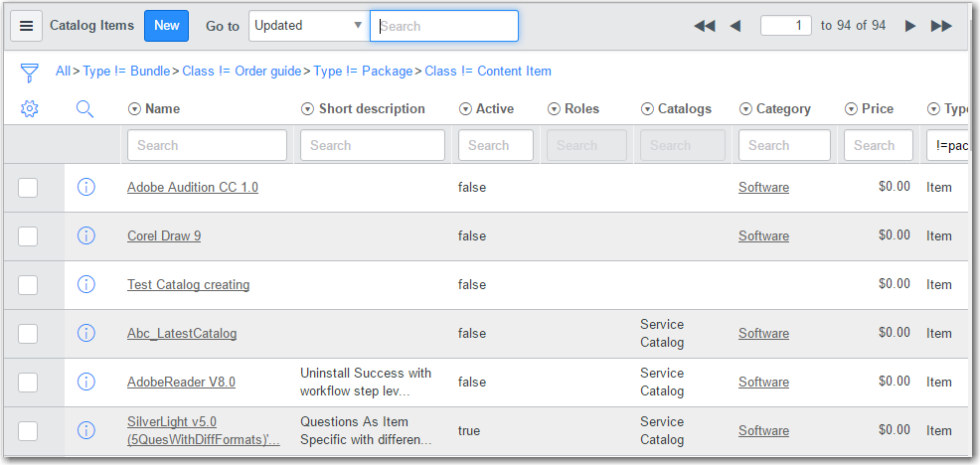The height and width of the screenshot is (465, 980).
Task: Check the Test Catalog creating row
Action: tap(28, 285)
